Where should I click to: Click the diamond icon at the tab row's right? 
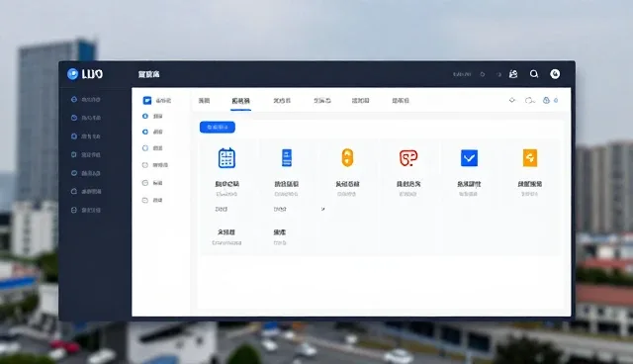click(x=512, y=100)
